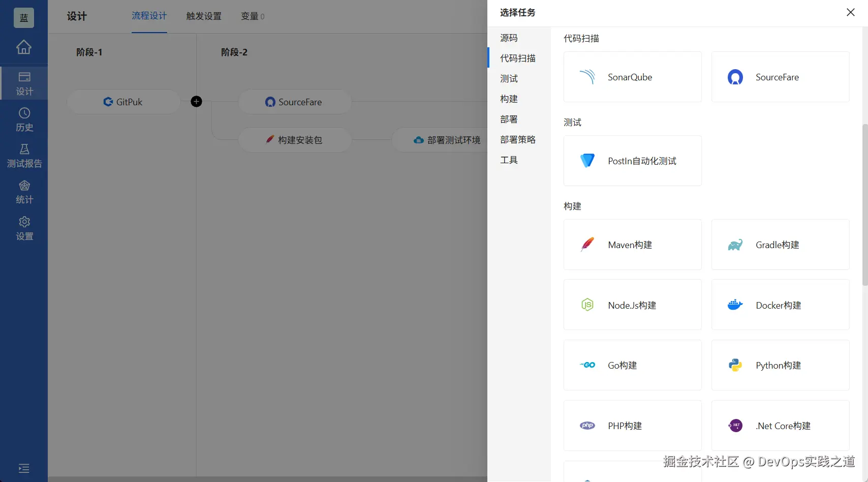Image resolution: width=868 pixels, height=482 pixels.
Task: Click feather icon of 构建安装包 task
Action: pyautogui.click(x=270, y=139)
